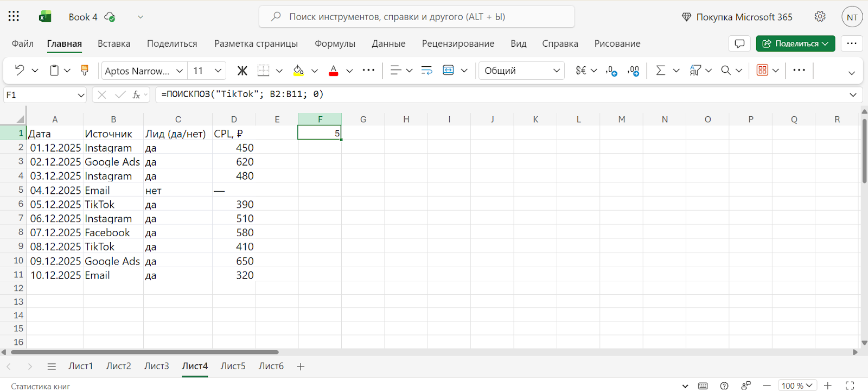Add a new sheet with plus button
This screenshot has width=868, height=391.
click(301, 367)
